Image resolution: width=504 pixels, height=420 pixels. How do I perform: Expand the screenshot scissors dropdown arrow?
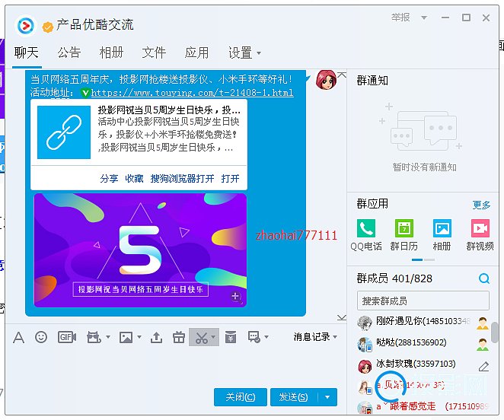click(x=213, y=337)
